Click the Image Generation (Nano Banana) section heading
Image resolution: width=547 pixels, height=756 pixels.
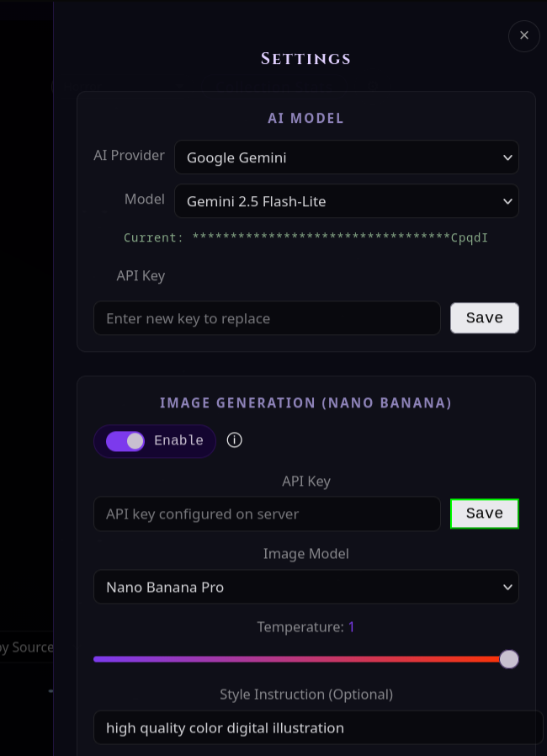click(306, 402)
